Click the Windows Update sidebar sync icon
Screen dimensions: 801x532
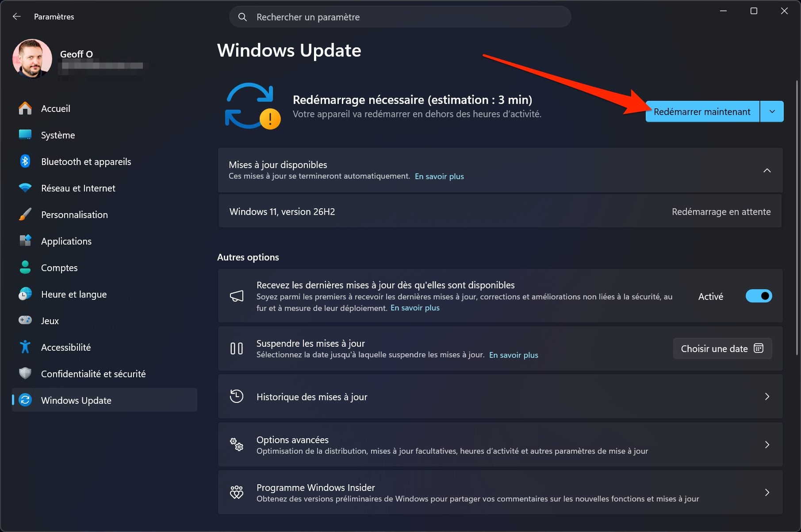(25, 400)
